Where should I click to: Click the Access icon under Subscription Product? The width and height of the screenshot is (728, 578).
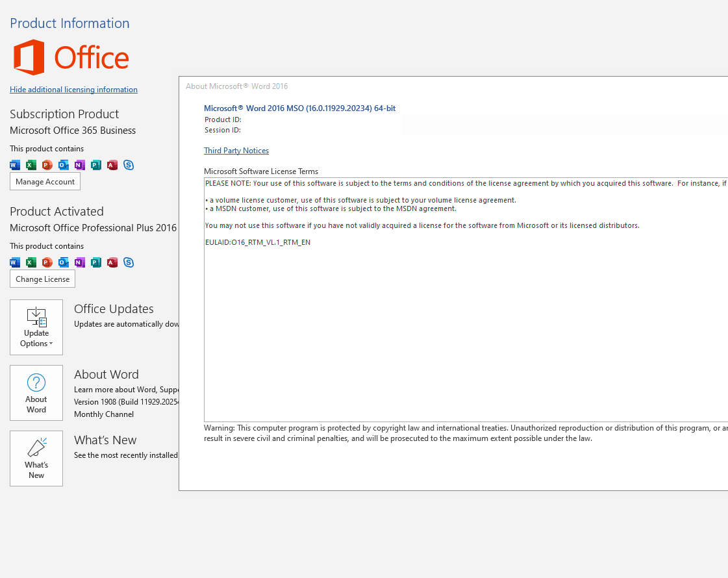[x=112, y=165]
